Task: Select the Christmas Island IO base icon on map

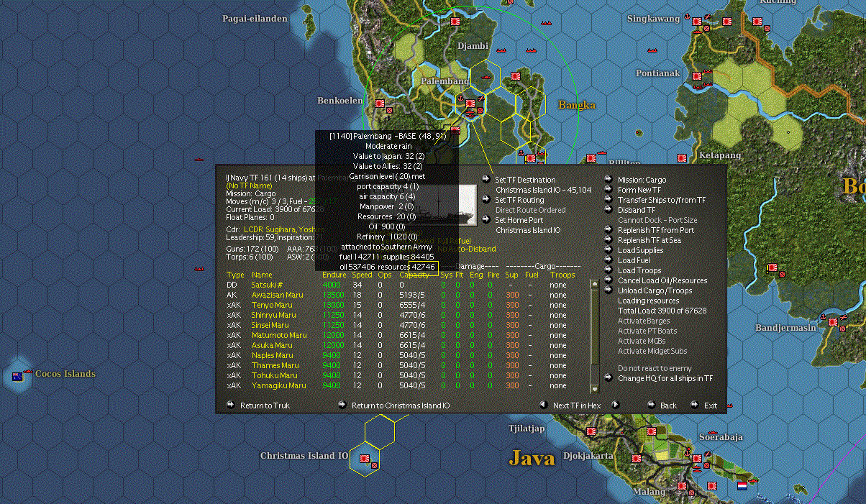Action: [365, 458]
